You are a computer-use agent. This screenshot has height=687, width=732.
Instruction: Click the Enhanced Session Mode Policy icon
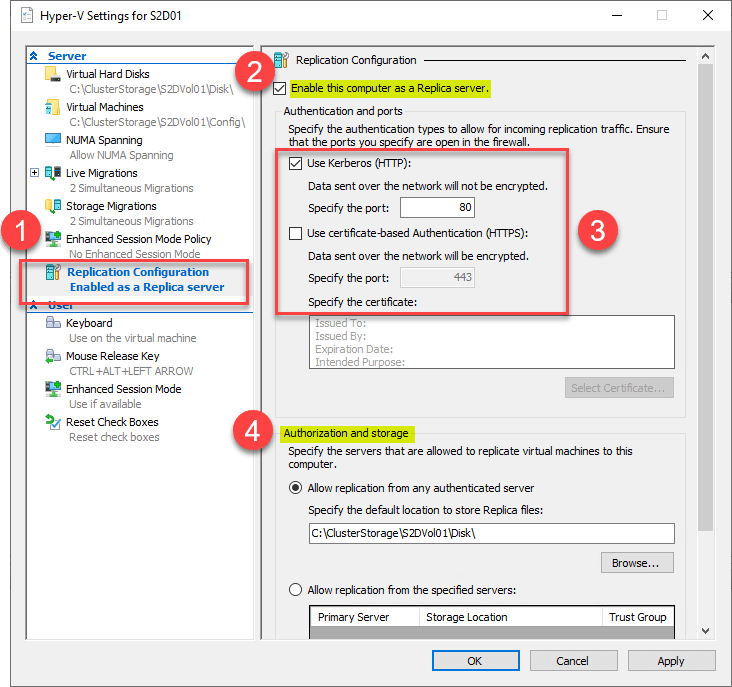tap(52, 238)
